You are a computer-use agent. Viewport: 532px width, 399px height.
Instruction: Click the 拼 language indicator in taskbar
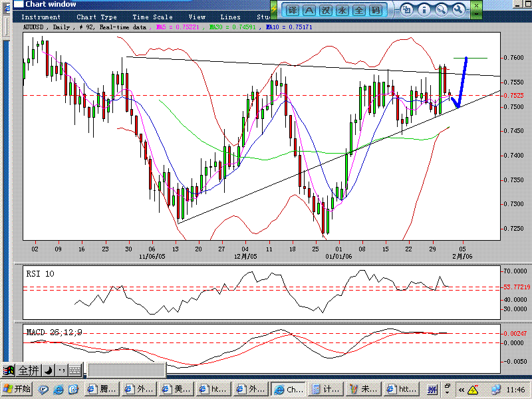click(432, 390)
